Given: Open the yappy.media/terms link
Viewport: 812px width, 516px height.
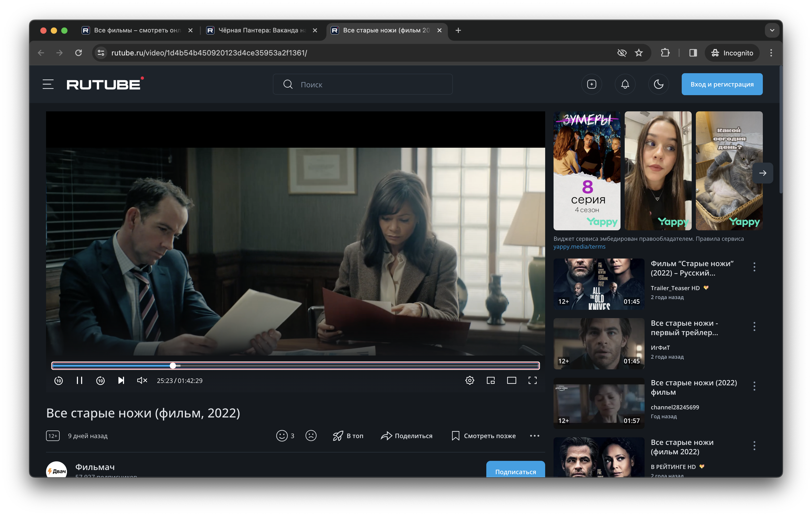Looking at the screenshot, I should coord(579,247).
